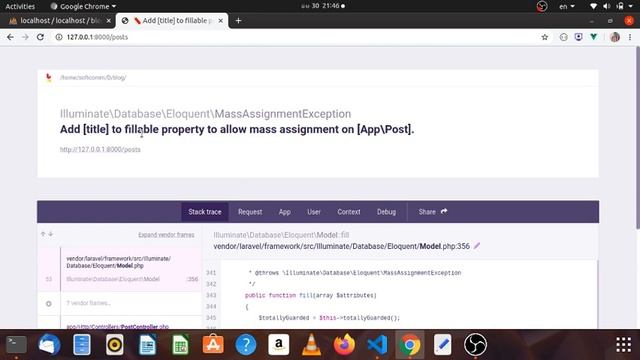This screenshot has width=640, height=360.
Task: Click the clock in the top bar
Action: coord(323,6)
